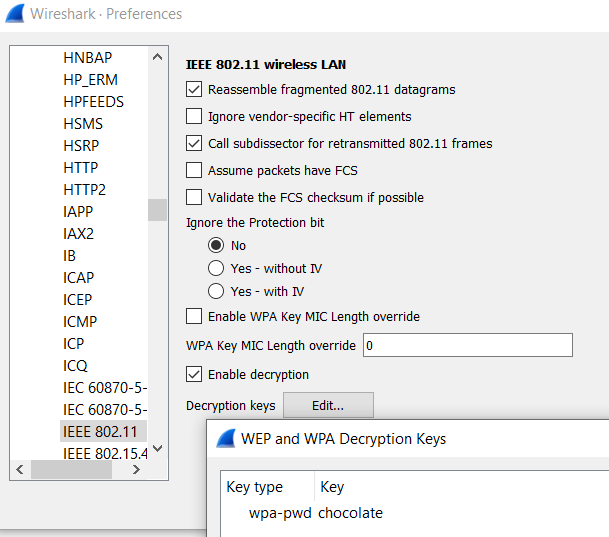
Task: Select the No radio for Protection bit
Action: 216,245
